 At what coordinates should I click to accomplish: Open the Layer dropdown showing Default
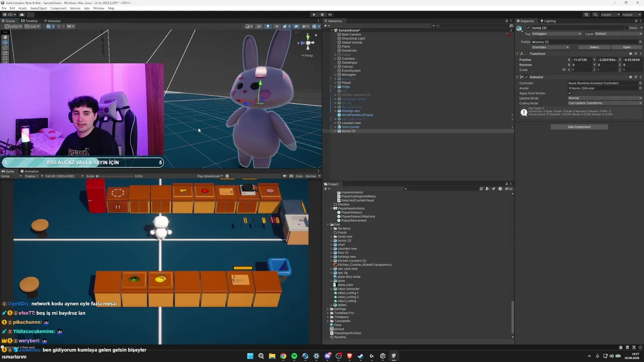point(618,34)
